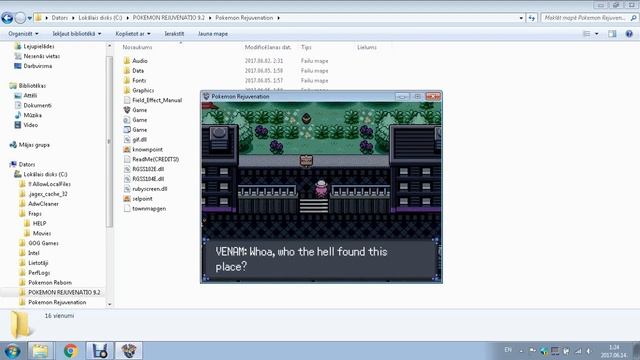This screenshot has width=640, height=360.
Task: Select the gif.dll file icon
Action: click(x=127, y=140)
